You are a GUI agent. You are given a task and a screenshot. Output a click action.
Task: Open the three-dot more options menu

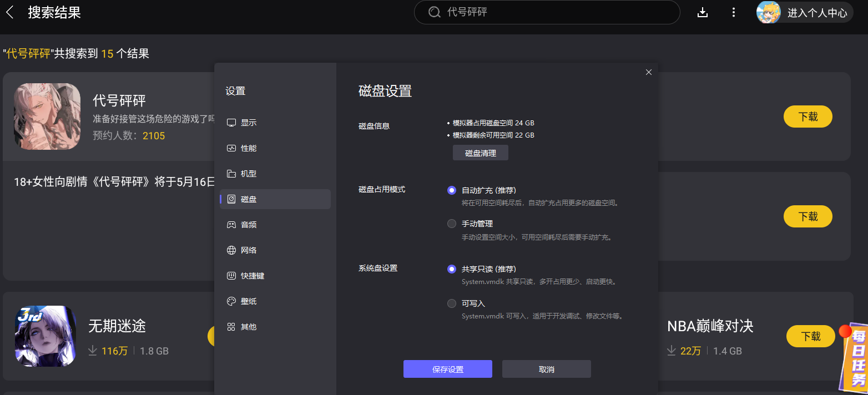734,12
